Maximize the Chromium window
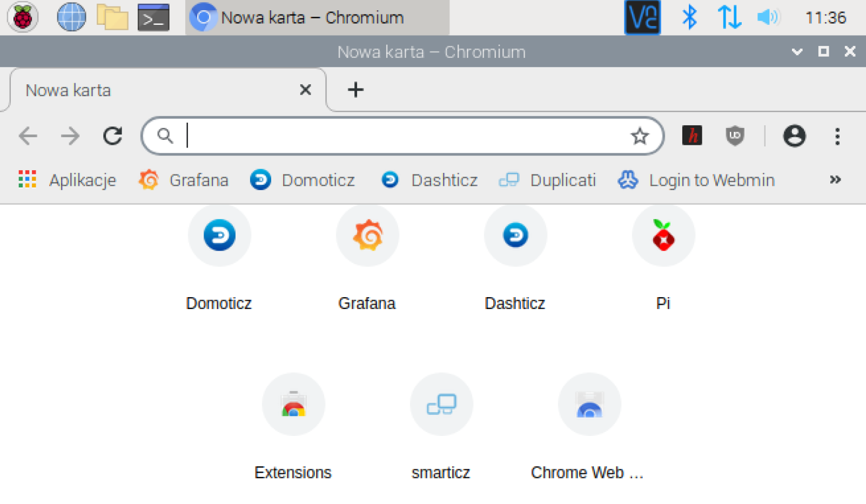The image size is (866, 504). point(823,51)
